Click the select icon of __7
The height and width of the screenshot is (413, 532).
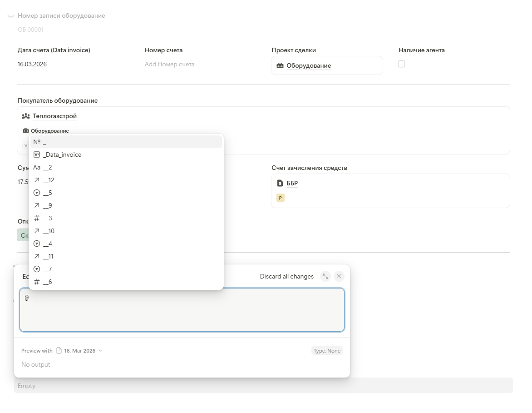pos(37,269)
